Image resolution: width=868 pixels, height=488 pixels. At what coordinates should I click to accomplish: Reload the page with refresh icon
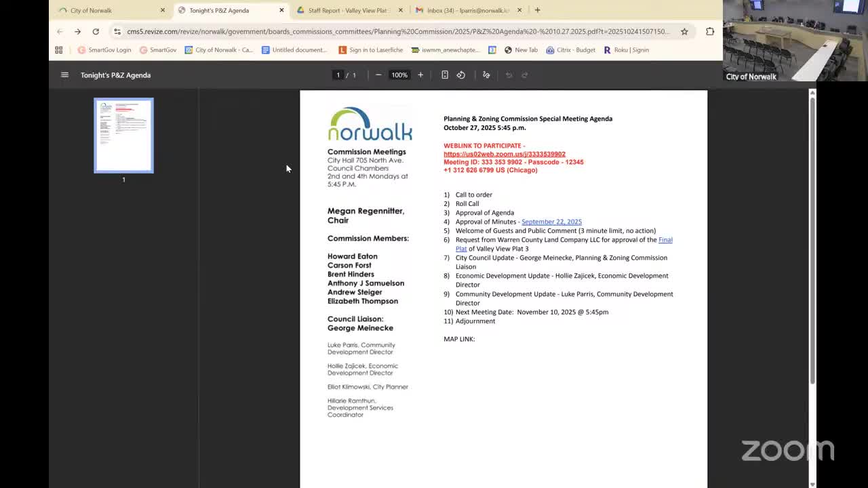pos(96,31)
